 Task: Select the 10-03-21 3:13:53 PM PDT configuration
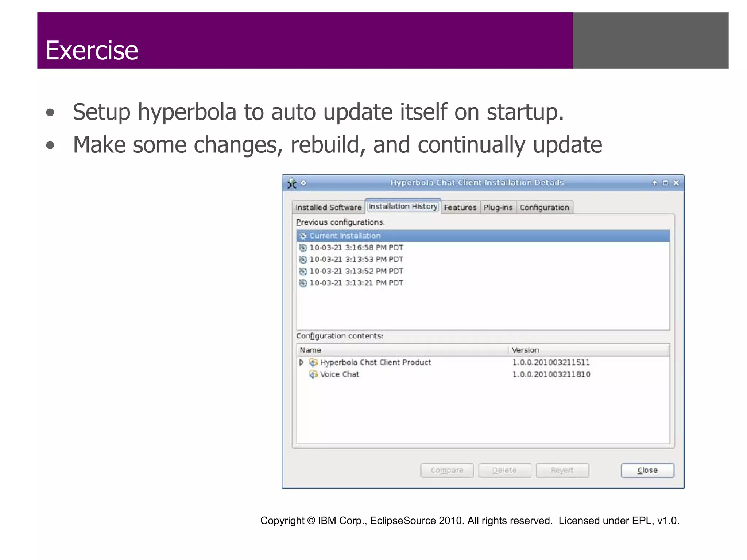483,259
